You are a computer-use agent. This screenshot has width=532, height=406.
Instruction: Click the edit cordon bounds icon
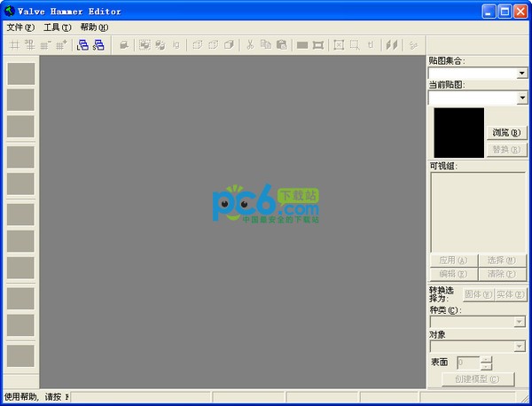click(318, 45)
